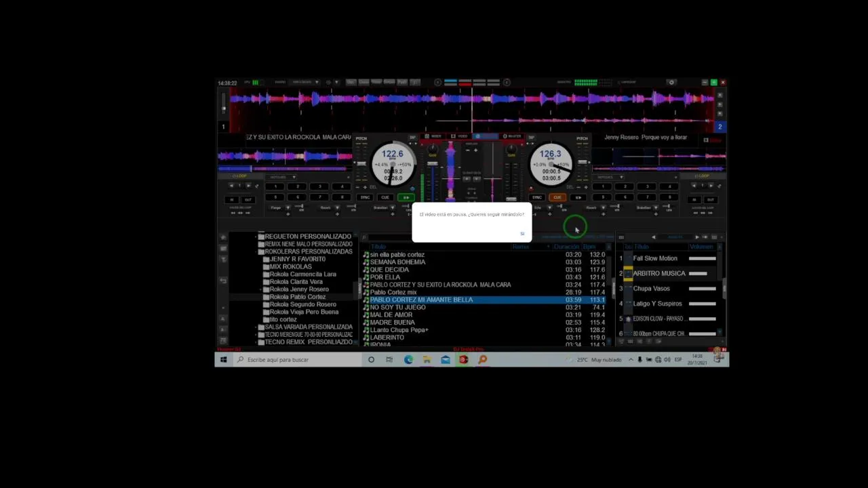Click Windows taskbar search box

(x=296, y=360)
